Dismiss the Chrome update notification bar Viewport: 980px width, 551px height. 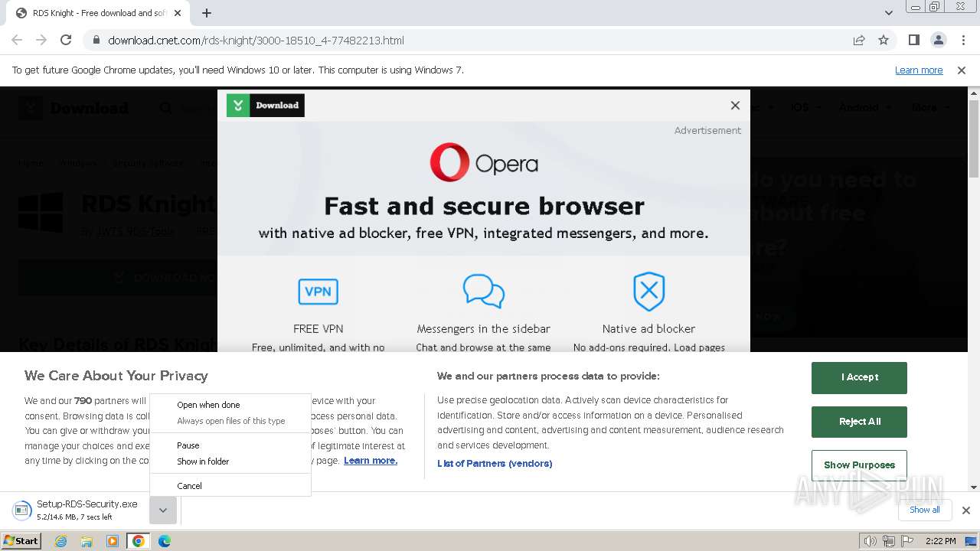(962, 70)
